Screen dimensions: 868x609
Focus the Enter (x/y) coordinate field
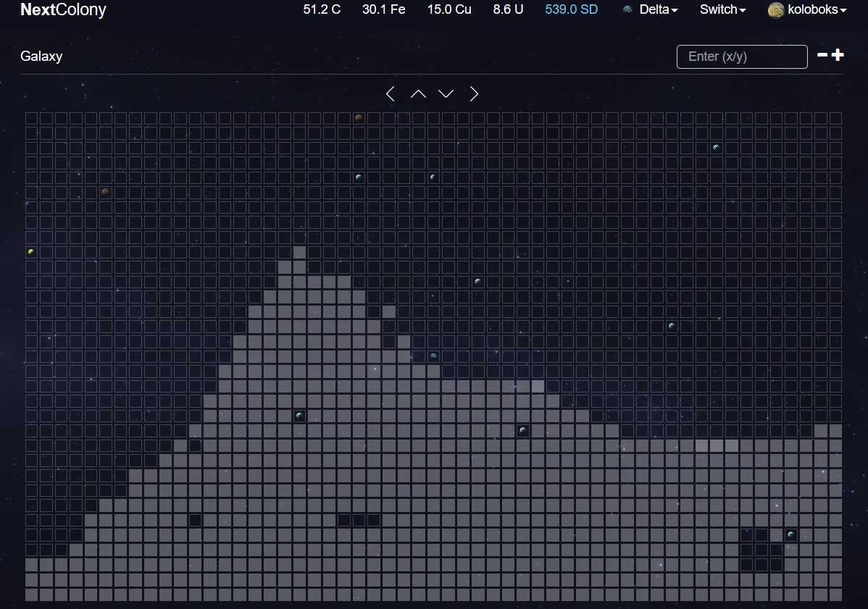742,56
